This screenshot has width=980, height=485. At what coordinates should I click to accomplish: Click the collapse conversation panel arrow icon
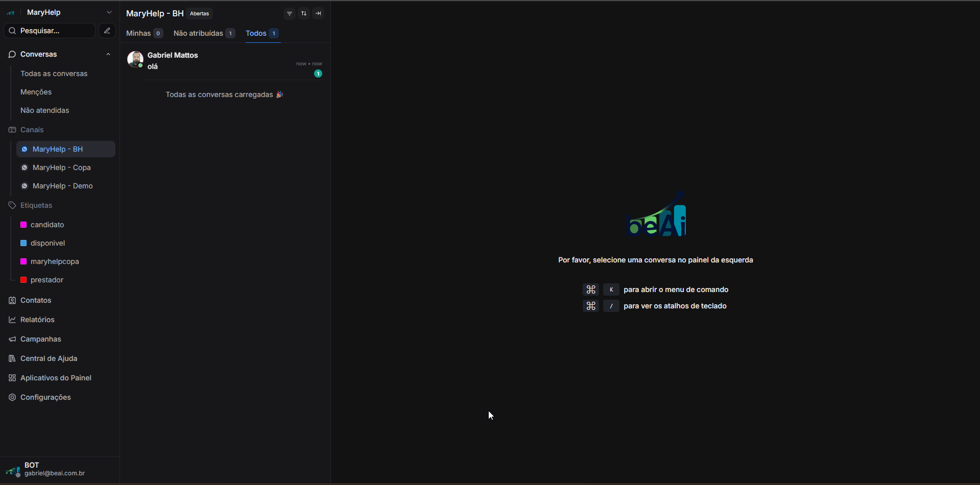(318, 14)
